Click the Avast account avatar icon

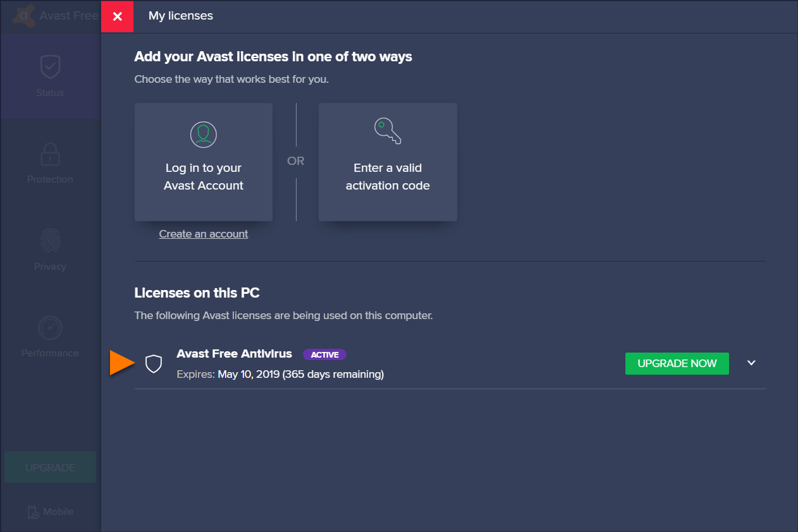click(x=204, y=134)
